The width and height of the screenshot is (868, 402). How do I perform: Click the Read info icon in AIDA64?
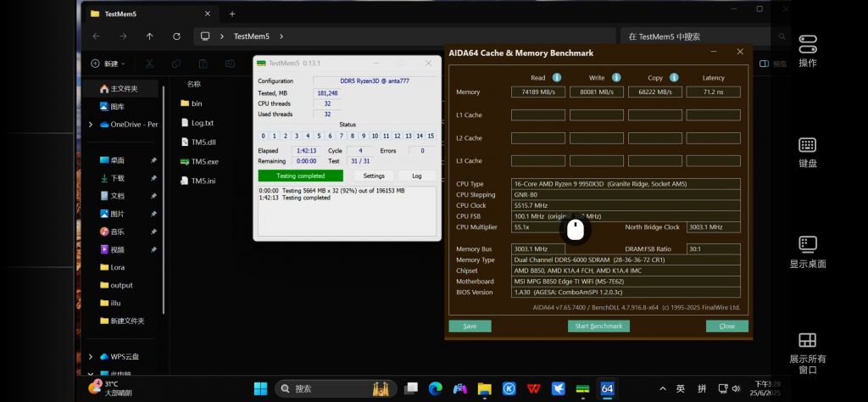tap(559, 77)
